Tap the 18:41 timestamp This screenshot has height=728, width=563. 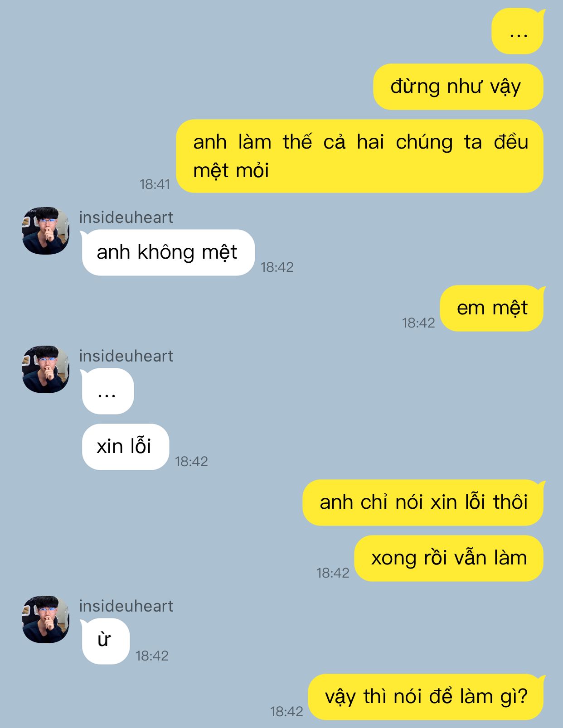[x=155, y=184]
